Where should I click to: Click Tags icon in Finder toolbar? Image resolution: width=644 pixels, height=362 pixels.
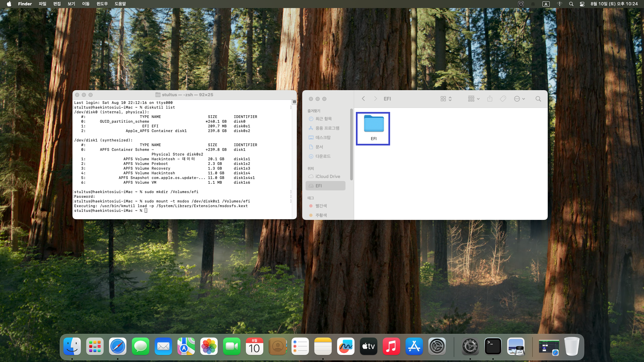(x=503, y=99)
